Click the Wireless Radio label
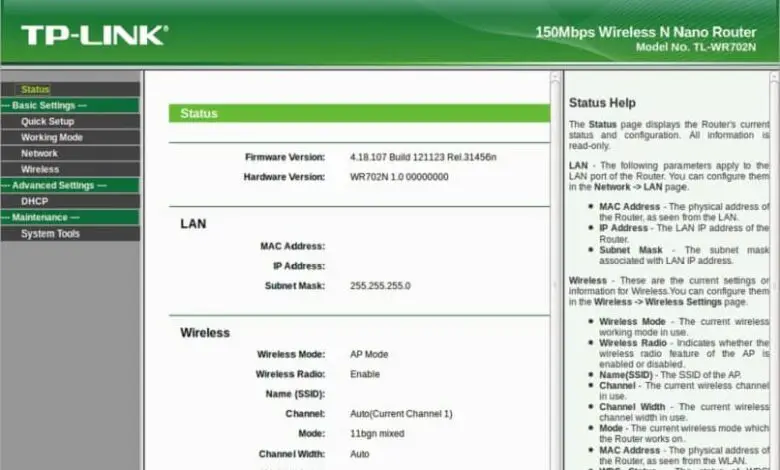 290,374
